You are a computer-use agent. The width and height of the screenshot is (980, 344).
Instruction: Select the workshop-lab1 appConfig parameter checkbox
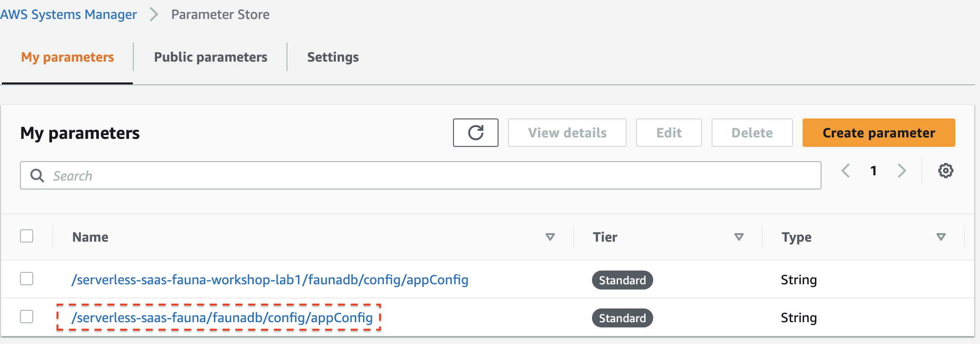tap(27, 279)
